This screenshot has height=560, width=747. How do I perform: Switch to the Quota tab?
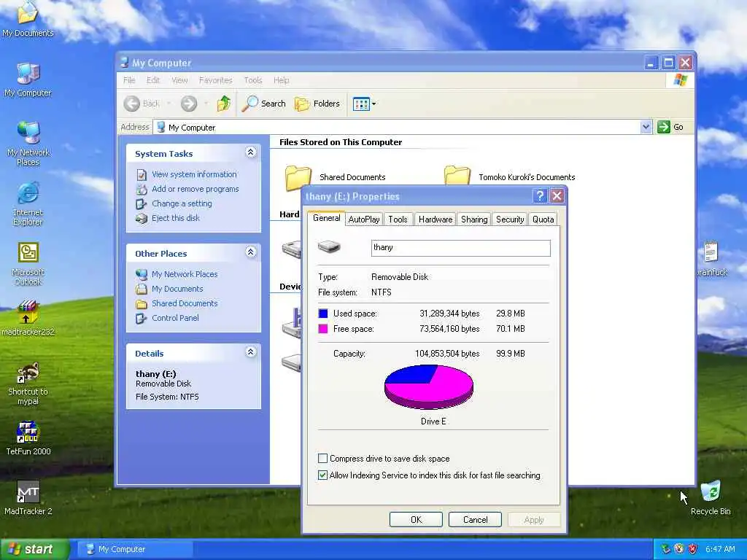543,219
